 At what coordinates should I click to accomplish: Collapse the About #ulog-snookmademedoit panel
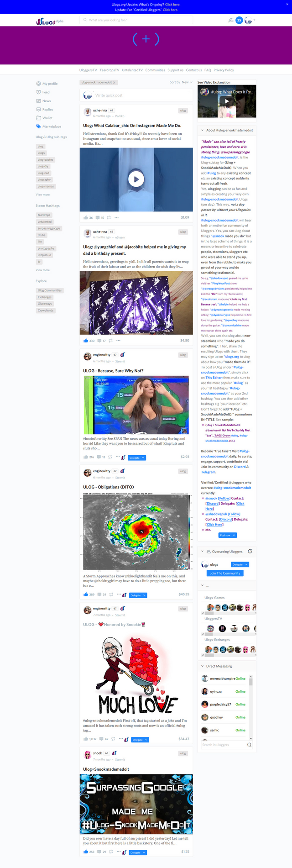(x=203, y=130)
